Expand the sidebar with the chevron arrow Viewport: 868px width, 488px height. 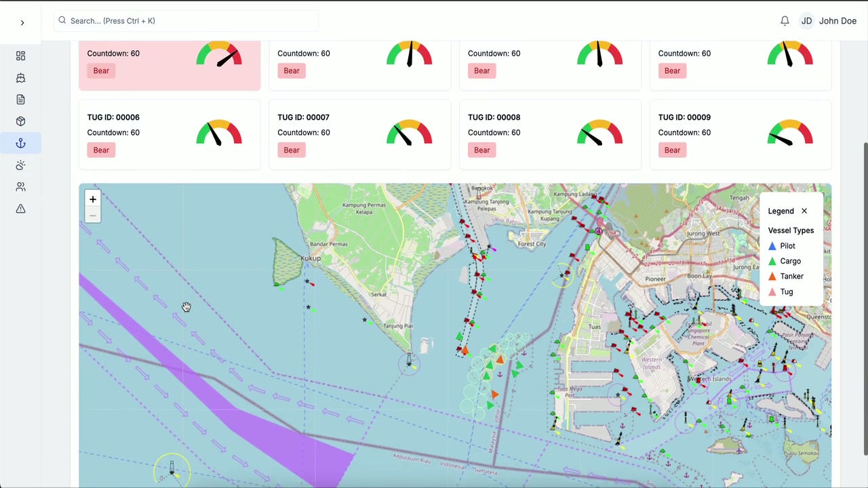[22, 22]
